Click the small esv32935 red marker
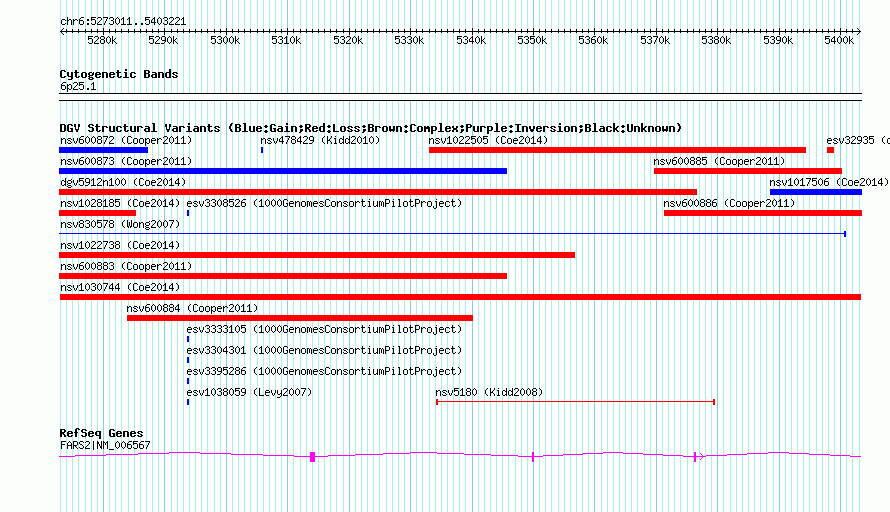 (x=830, y=150)
